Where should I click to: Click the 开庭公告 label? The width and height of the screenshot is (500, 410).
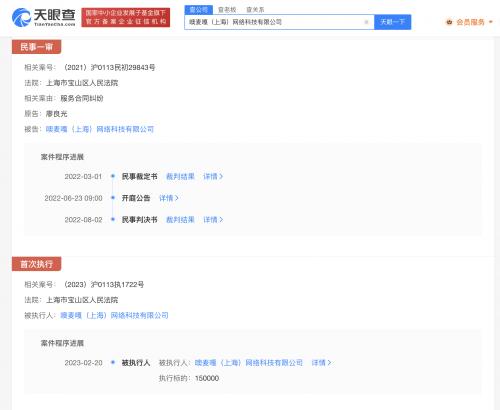coord(136,198)
